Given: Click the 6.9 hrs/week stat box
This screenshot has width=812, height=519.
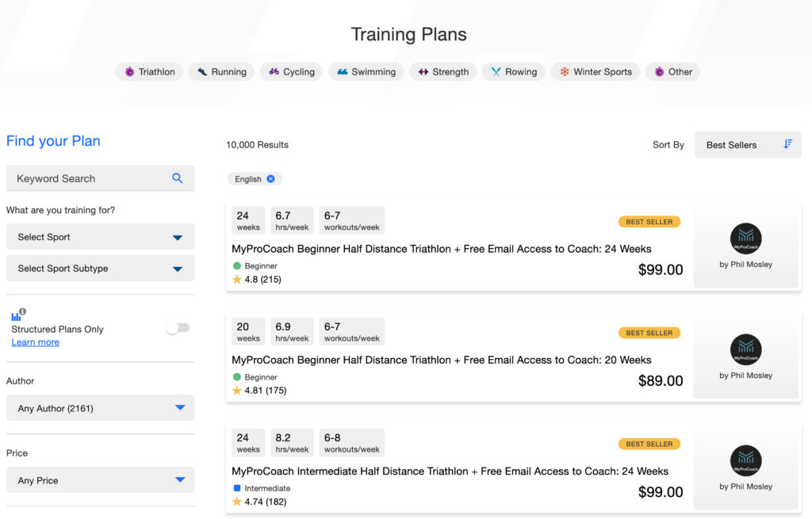Looking at the screenshot, I should coord(292,331).
